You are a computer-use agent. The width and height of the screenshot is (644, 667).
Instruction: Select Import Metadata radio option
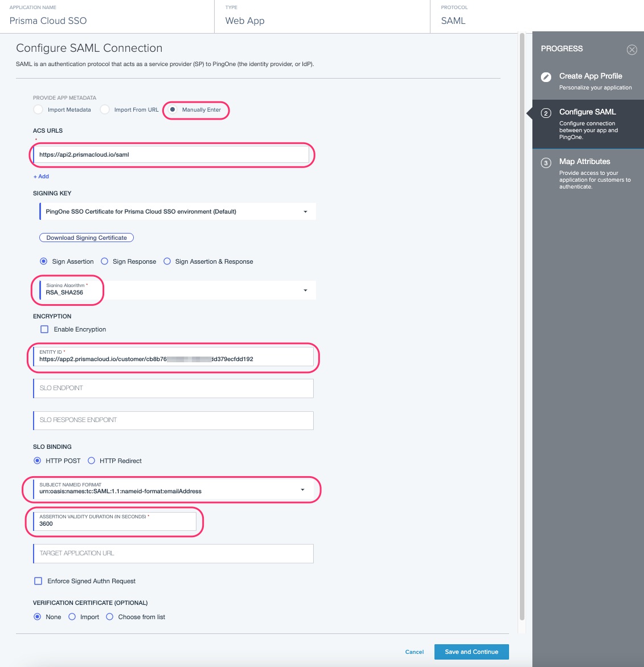(x=38, y=110)
